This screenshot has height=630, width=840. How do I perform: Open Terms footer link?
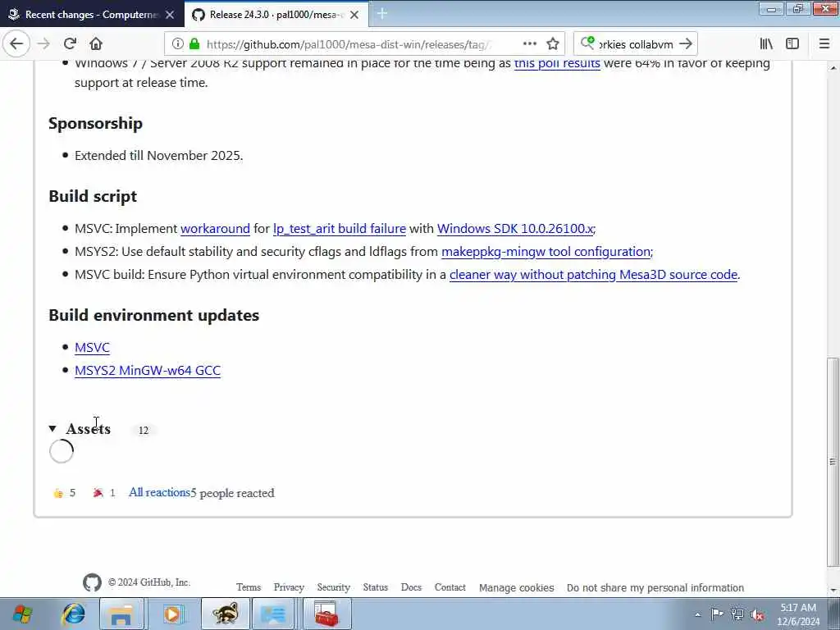[x=249, y=587]
